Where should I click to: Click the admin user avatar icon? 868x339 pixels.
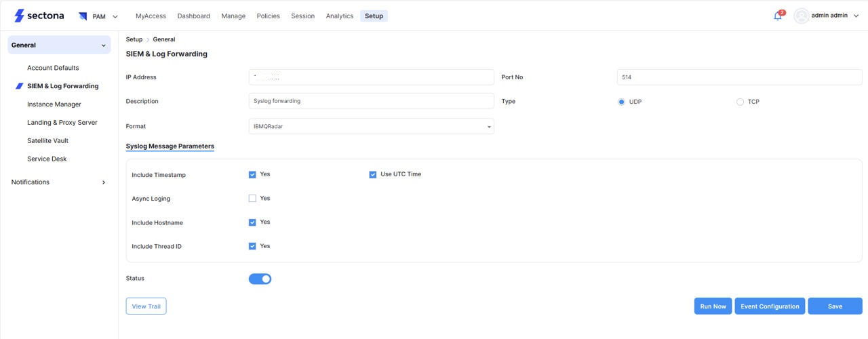802,16
